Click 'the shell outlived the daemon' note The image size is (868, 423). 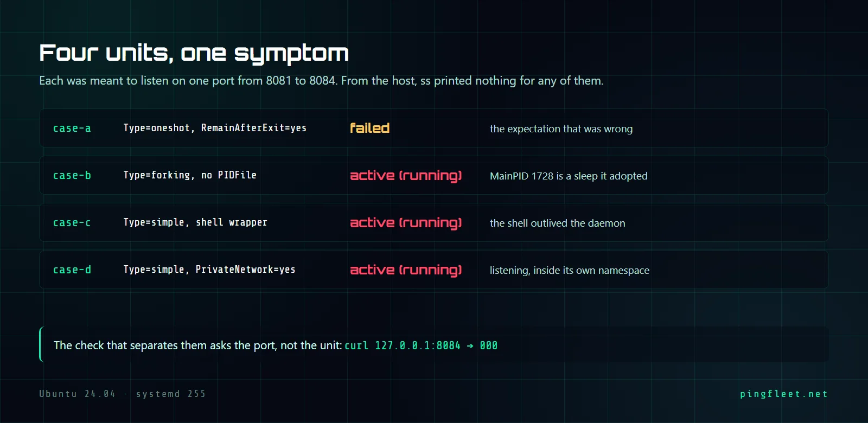[557, 223]
